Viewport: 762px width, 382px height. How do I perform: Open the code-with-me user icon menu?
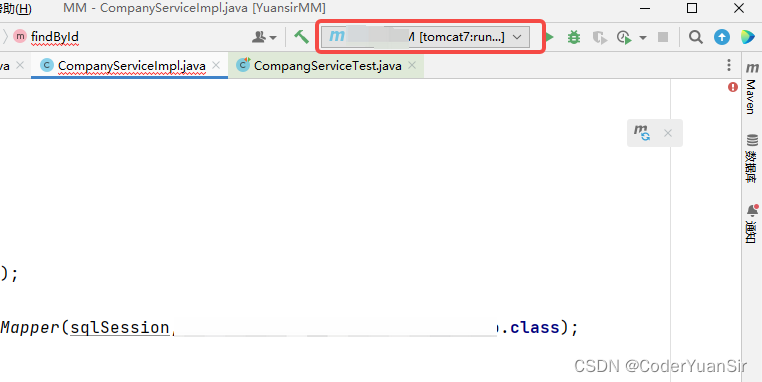pos(264,37)
